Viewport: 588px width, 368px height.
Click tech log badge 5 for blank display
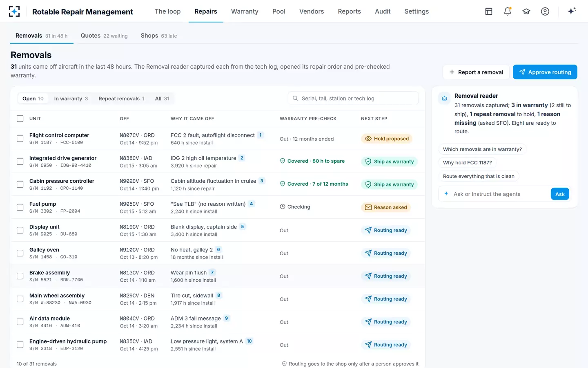tap(243, 227)
